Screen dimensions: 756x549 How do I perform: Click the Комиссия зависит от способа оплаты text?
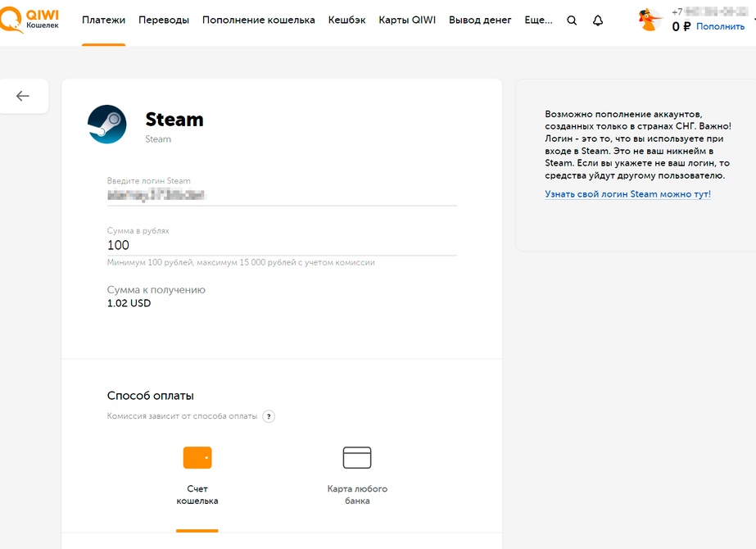(x=183, y=416)
